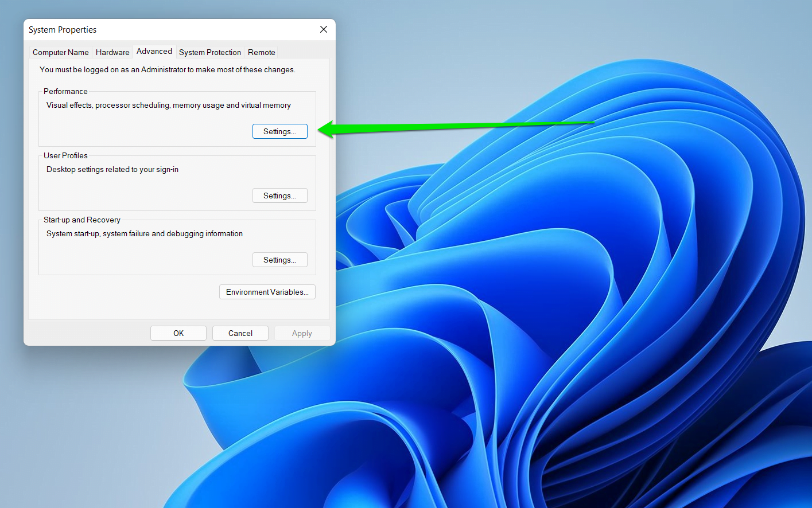This screenshot has width=812, height=508.
Task: Click the Environment Variables button
Action: click(267, 292)
